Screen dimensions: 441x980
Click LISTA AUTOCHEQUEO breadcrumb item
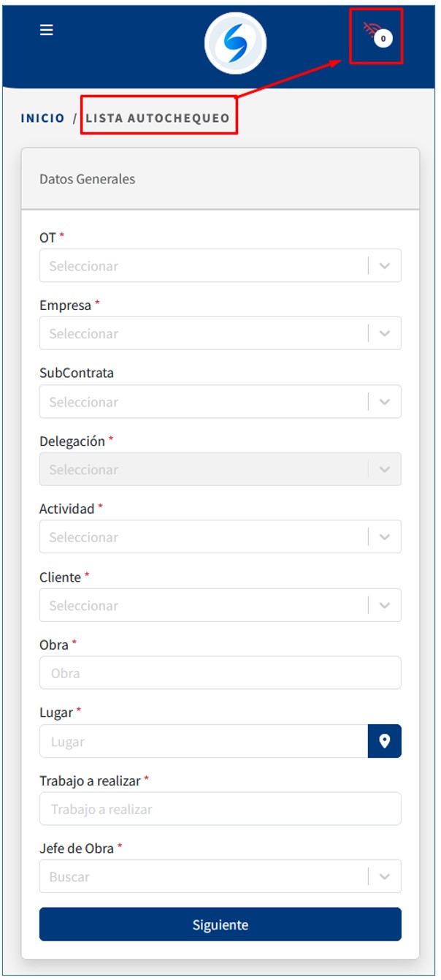(158, 118)
